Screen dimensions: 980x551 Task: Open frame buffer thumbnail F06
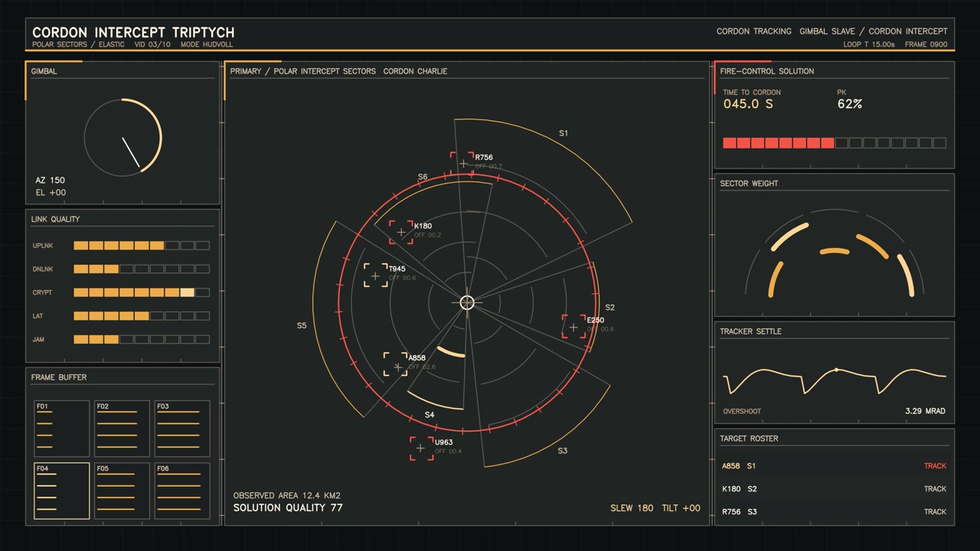tap(182, 491)
